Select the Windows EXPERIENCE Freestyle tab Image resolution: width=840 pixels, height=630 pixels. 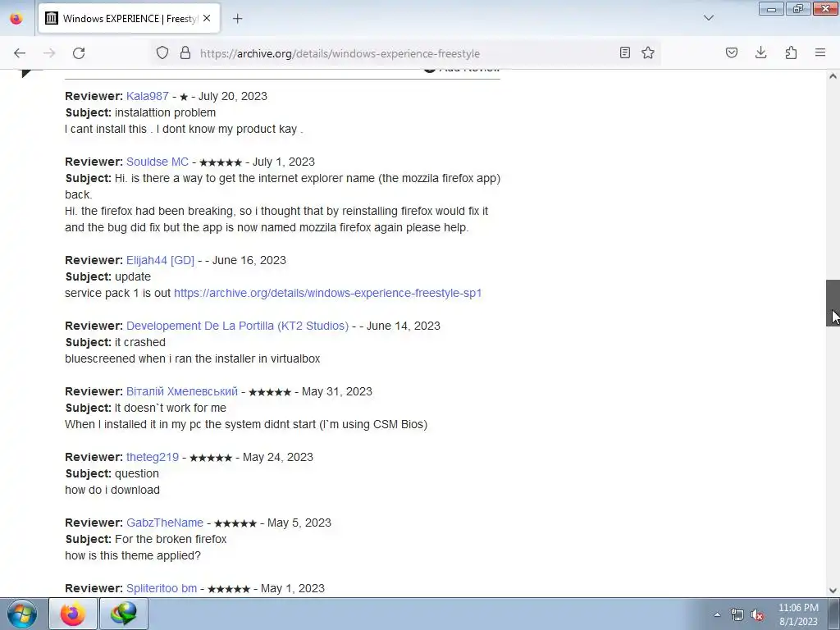click(x=129, y=19)
